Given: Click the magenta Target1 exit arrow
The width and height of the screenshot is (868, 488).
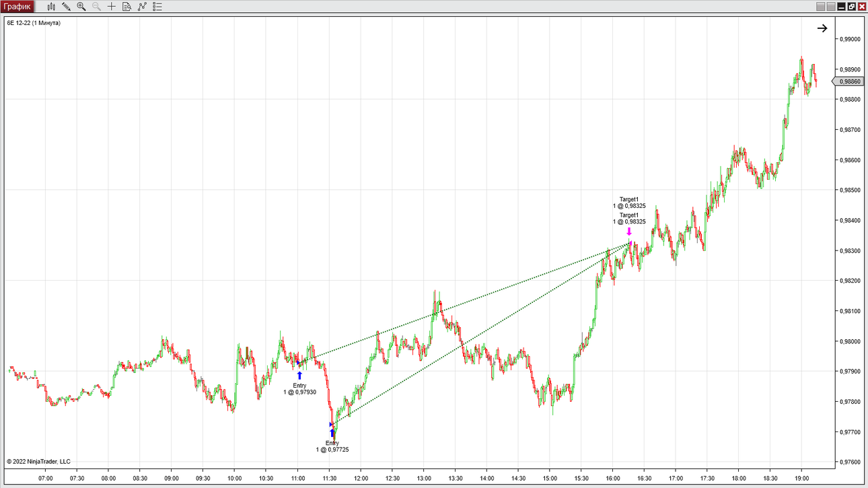Looking at the screenshot, I should [x=629, y=232].
